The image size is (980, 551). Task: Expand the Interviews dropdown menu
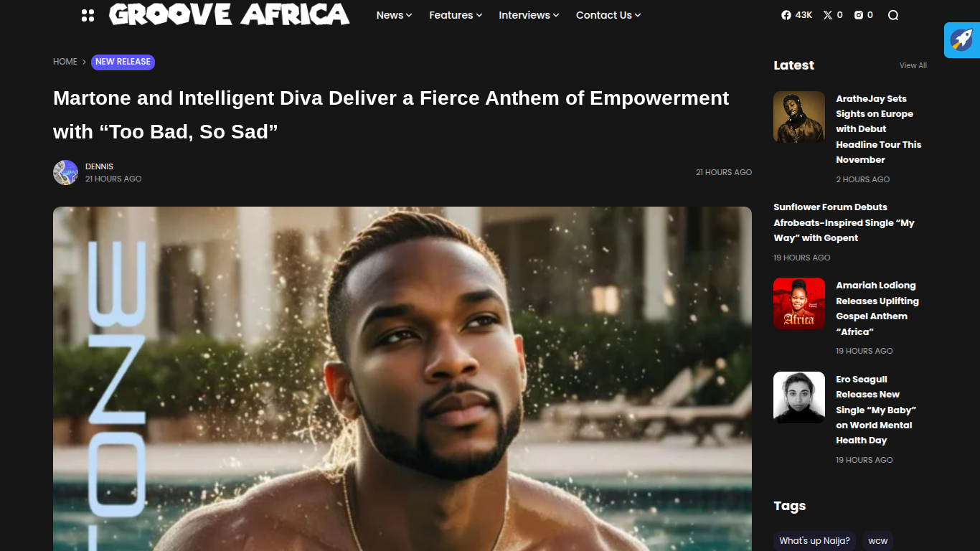click(x=529, y=15)
